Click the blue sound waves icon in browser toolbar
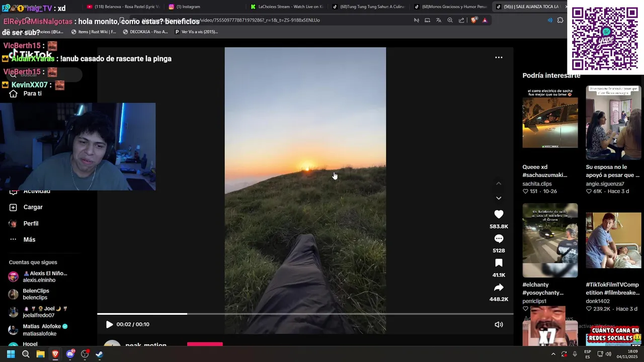Viewport: 644px width, 362px height. 549,20
